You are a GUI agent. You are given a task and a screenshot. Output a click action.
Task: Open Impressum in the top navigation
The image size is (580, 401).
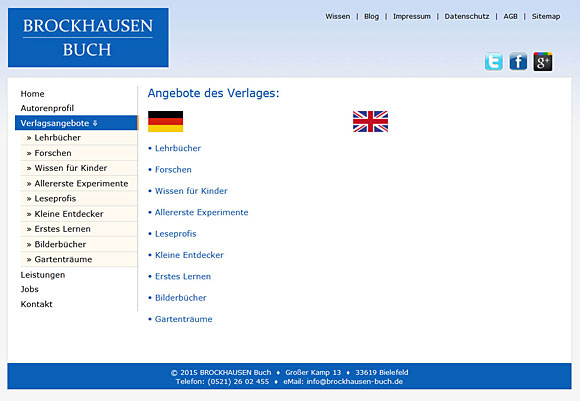pos(412,16)
